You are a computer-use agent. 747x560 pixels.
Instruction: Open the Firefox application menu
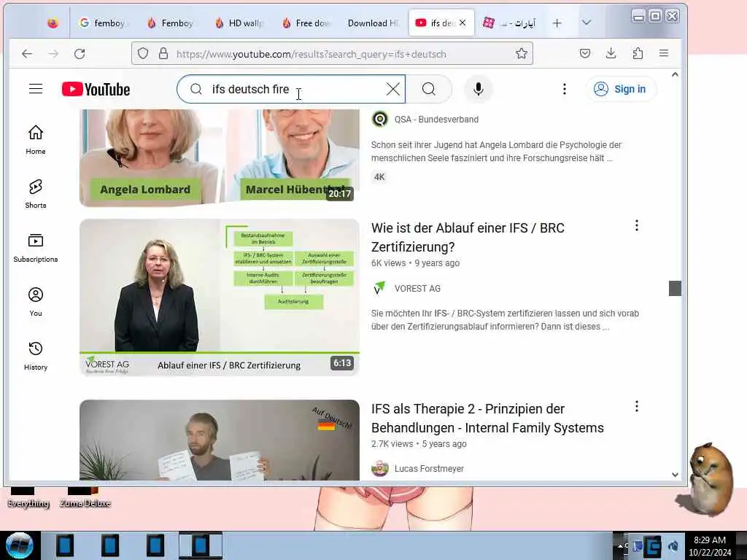click(664, 53)
